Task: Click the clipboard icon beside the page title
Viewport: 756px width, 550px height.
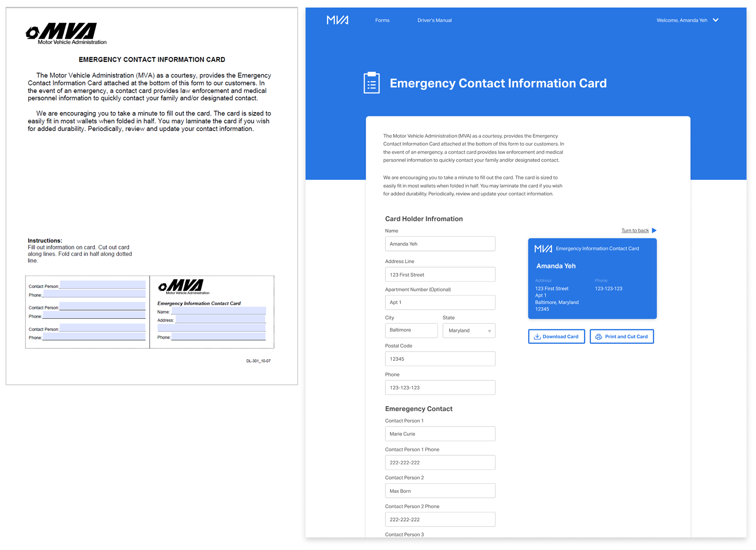Action: (x=371, y=83)
